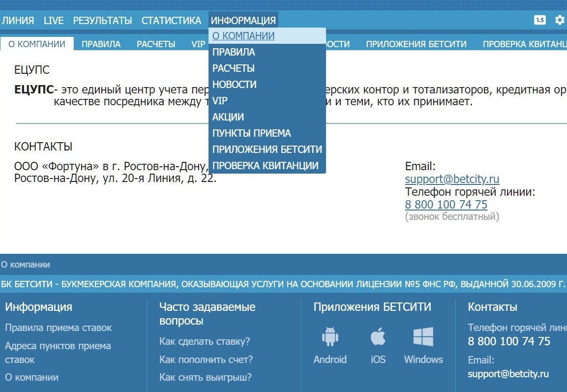Go to the LIVE section

[x=54, y=20]
